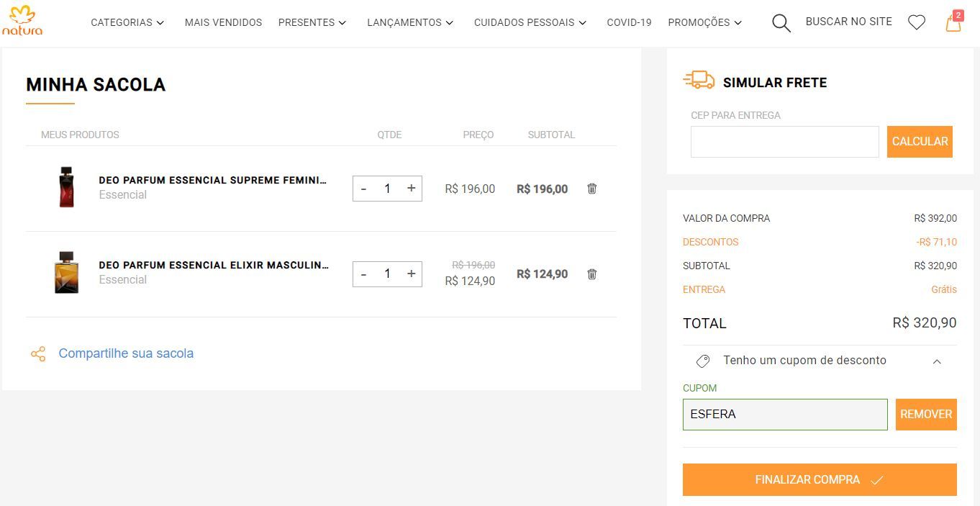This screenshot has height=506, width=980.
Task: Collapse the coupon section with chevron
Action: point(937,361)
